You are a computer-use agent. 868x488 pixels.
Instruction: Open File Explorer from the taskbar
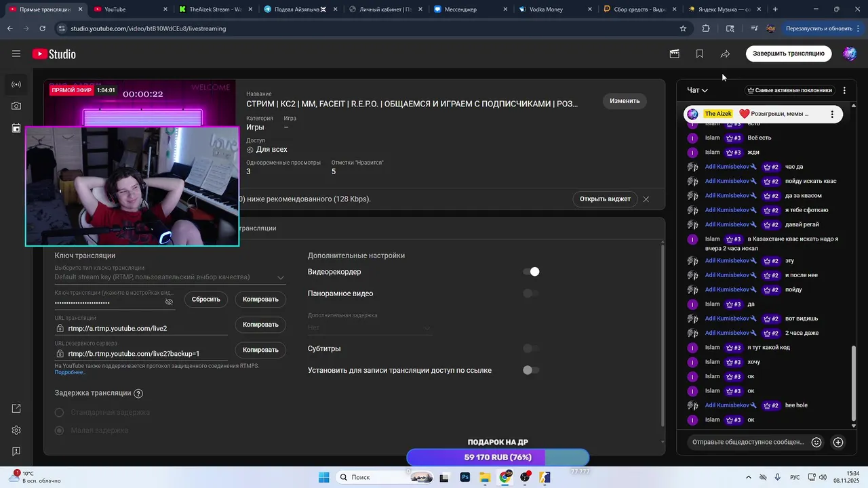tap(485, 477)
